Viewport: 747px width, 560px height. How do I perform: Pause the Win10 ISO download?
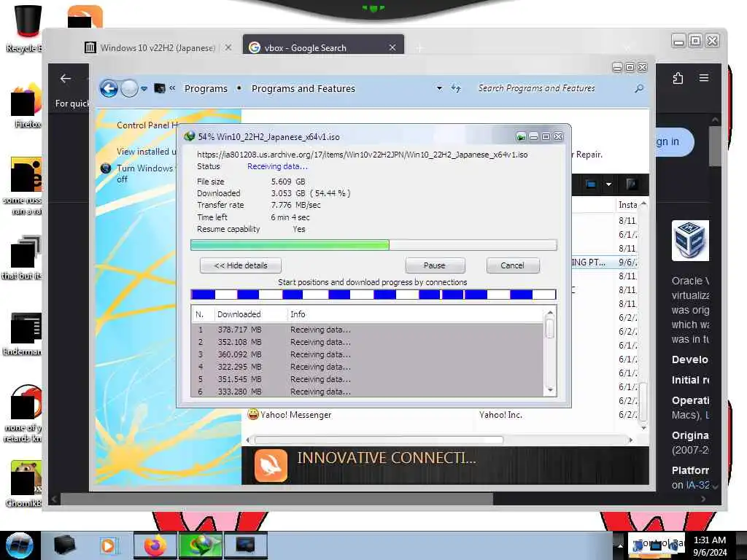click(x=435, y=265)
